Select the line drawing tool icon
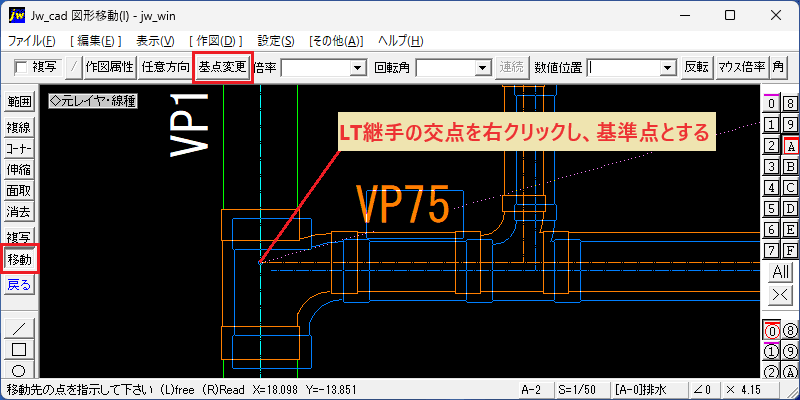 point(19,327)
